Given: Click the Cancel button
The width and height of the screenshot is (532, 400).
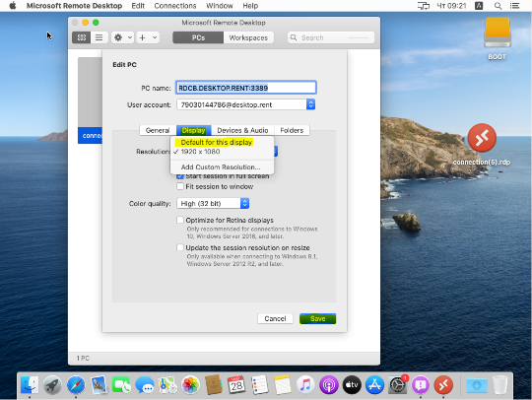Looking at the screenshot, I should click(x=275, y=318).
